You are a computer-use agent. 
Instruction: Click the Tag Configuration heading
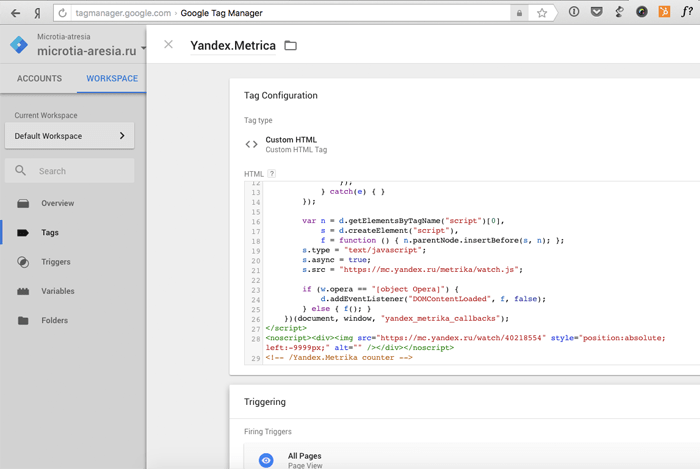281,95
